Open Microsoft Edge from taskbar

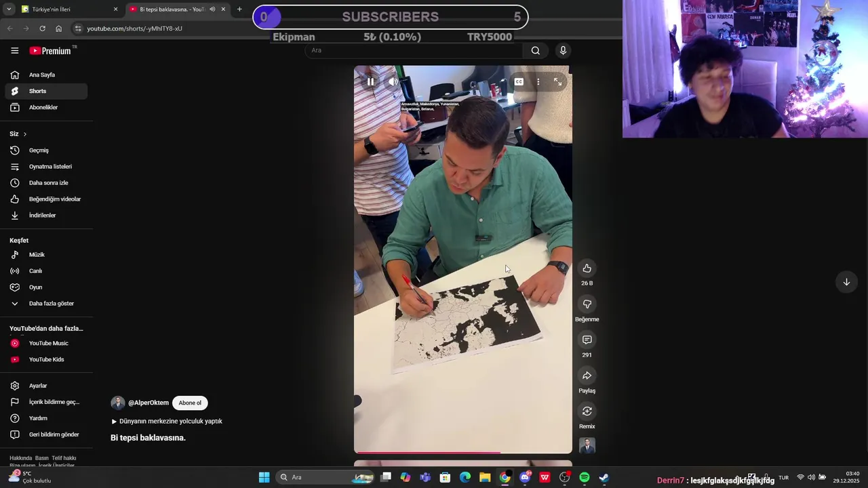click(x=465, y=477)
